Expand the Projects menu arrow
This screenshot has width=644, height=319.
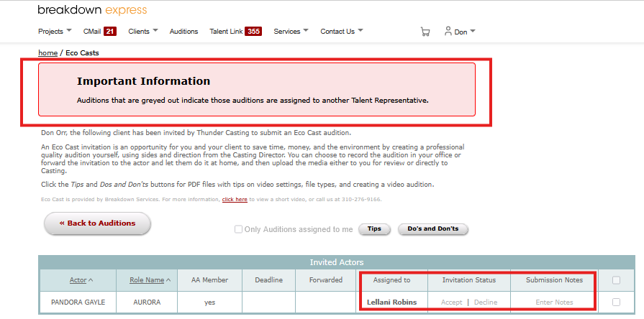point(68,30)
